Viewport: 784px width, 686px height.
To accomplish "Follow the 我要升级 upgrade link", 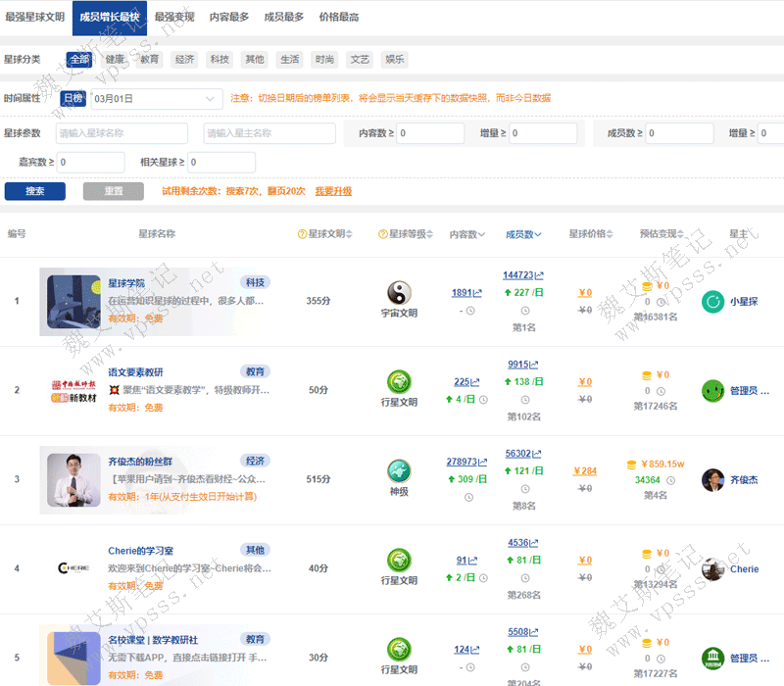I will tap(333, 191).
